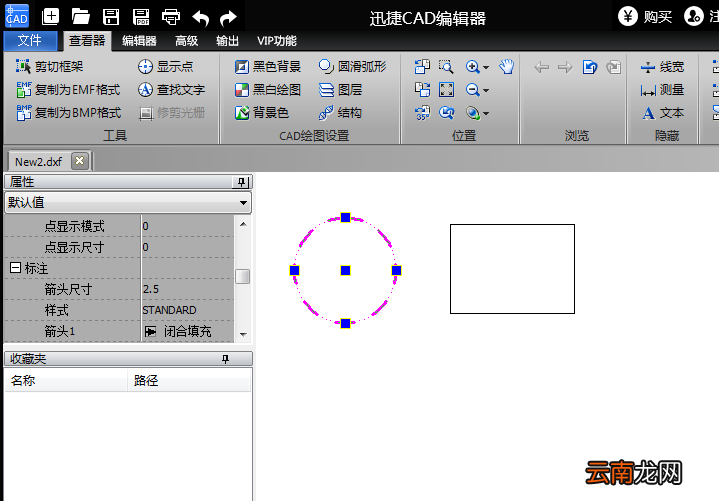Select the pan hand tool
The height and width of the screenshot is (501, 719).
tap(507, 66)
